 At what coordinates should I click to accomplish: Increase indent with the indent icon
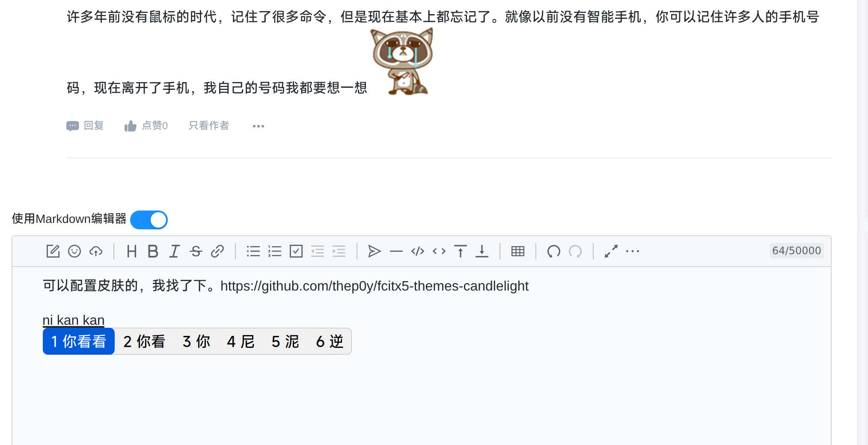339,251
